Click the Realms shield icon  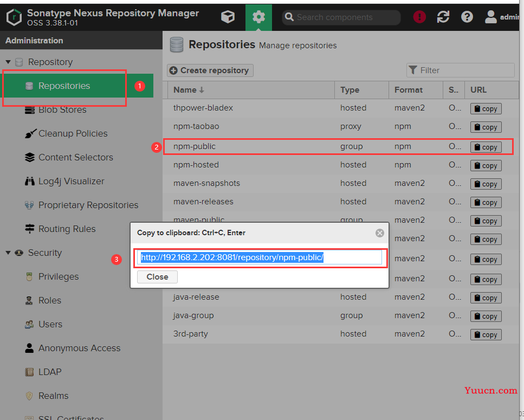click(29, 396)
